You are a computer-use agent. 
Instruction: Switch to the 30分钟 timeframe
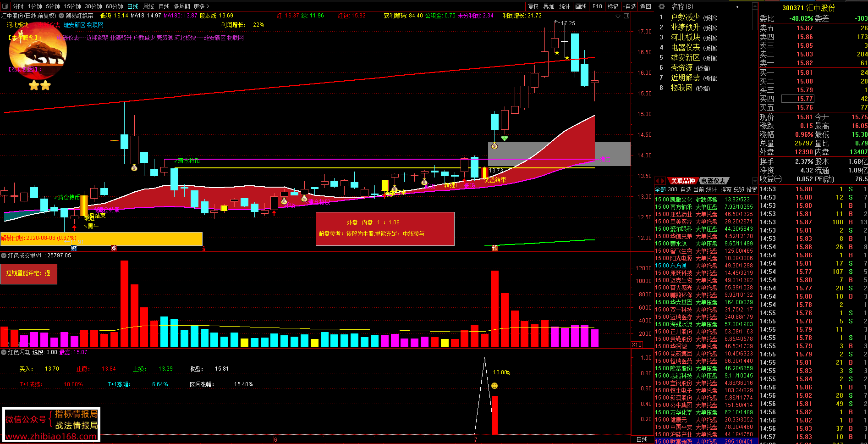click(93, 6)
